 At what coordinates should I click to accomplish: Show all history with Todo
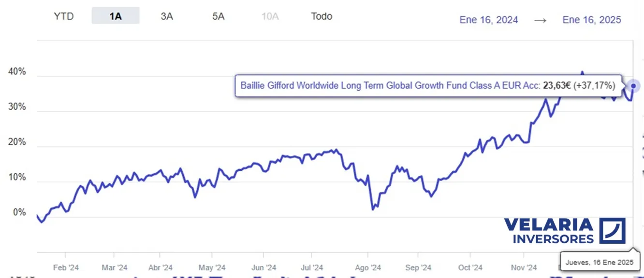[322, 16]
